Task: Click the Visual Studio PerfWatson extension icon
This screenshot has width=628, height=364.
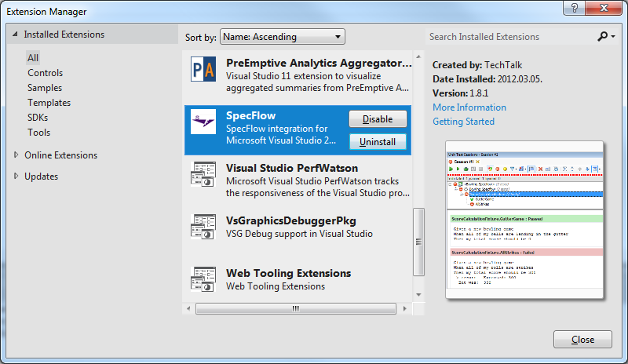Action: (x=203, y=174)
